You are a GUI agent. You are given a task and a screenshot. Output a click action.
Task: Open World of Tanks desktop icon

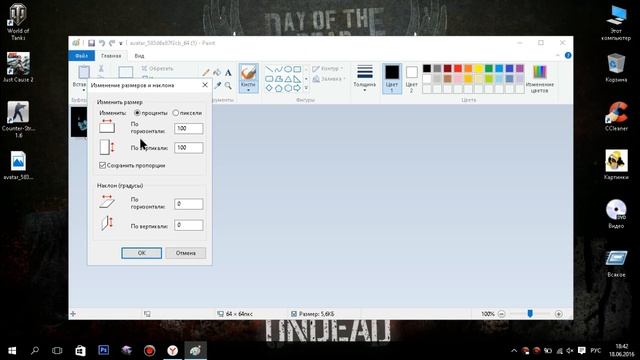tap(18, 22)
